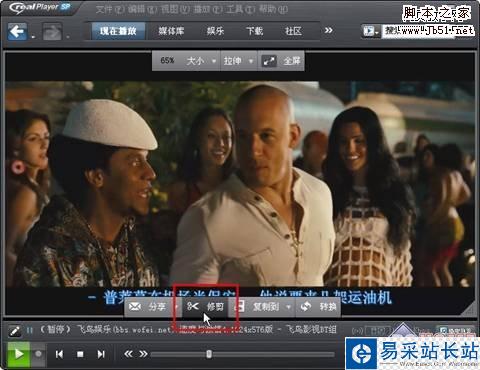Click the paused video frame
The height and width of the screenshot is (370, 480).
pyautogui.click(x=240, y=184)
